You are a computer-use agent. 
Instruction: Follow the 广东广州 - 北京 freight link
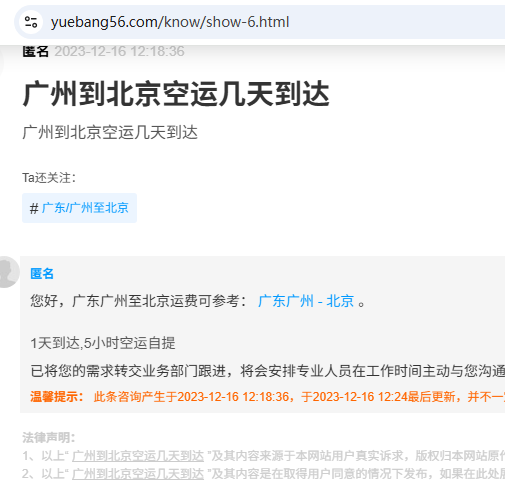[x=306, y=301]
